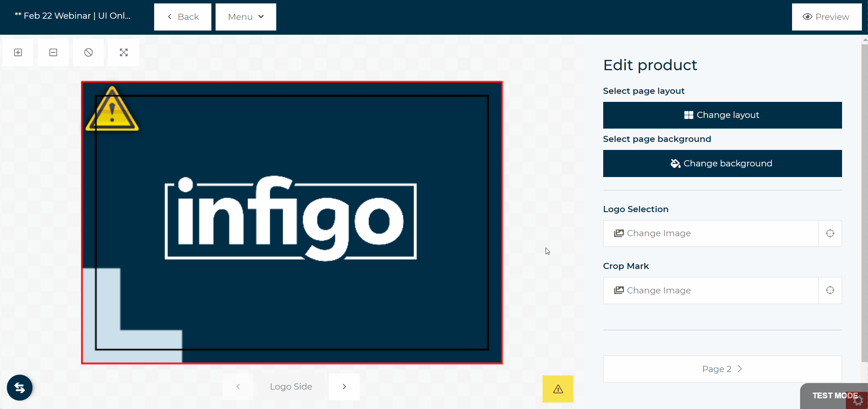
Task: Click the reset zoom circle-slash icon
Action: click(88, 52)
